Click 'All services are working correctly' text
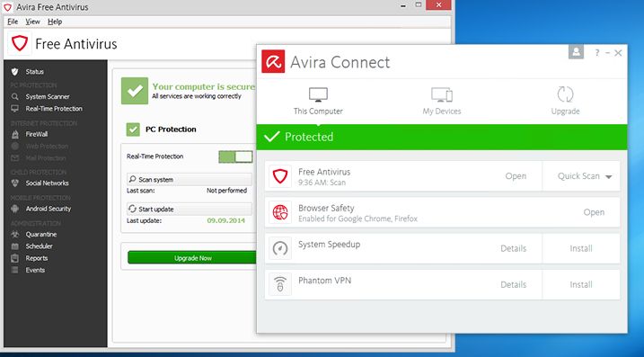The height and width of the screenshot is (357, 644). tap(197, 96)
